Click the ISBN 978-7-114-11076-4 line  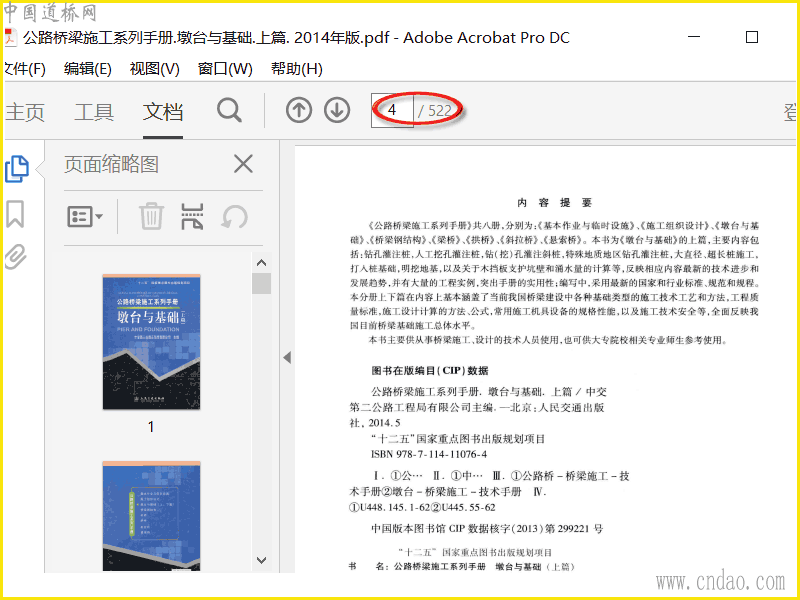click(429, 454)
